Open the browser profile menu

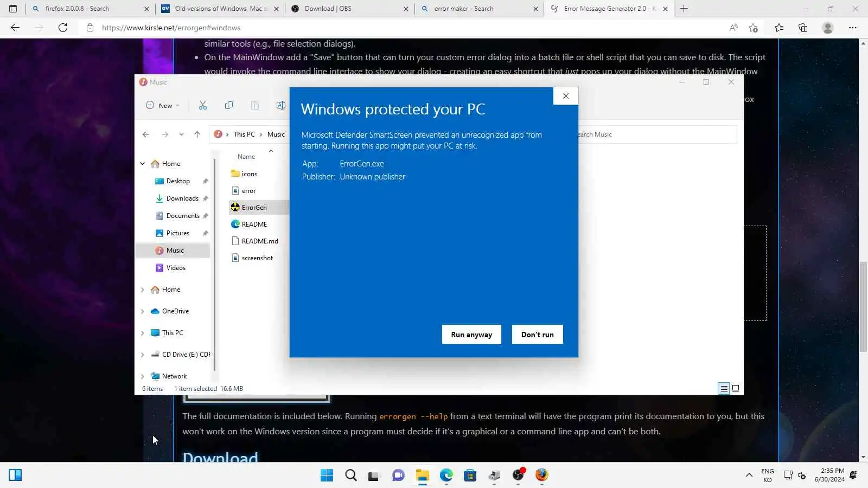tap(828, 28)
